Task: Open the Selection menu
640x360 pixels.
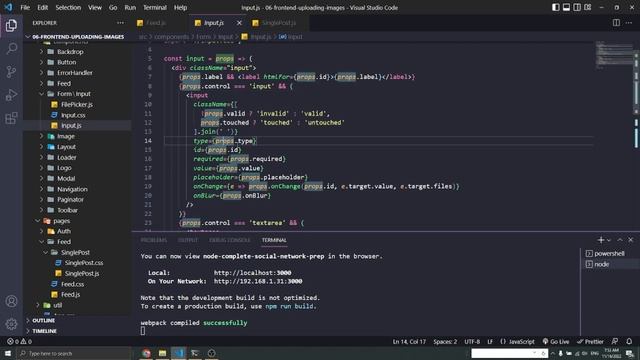Action: [x=68, y=7]
